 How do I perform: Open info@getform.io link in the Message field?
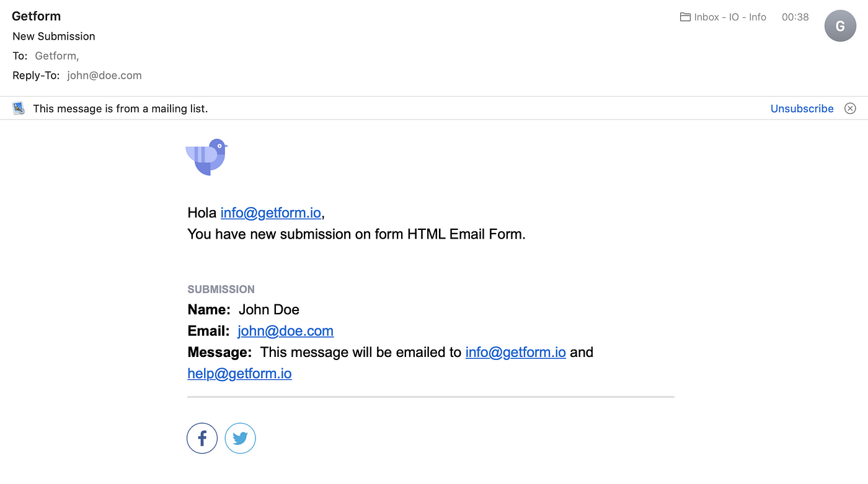(x=515, y=352)
